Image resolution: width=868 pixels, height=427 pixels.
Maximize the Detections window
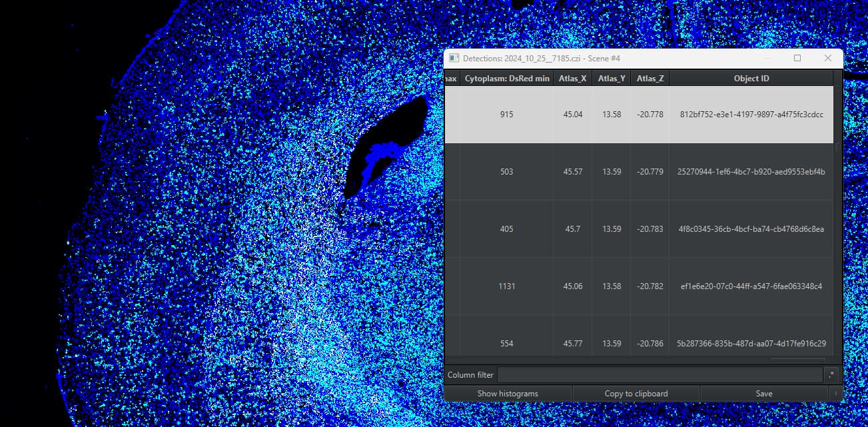coord(797,58)
